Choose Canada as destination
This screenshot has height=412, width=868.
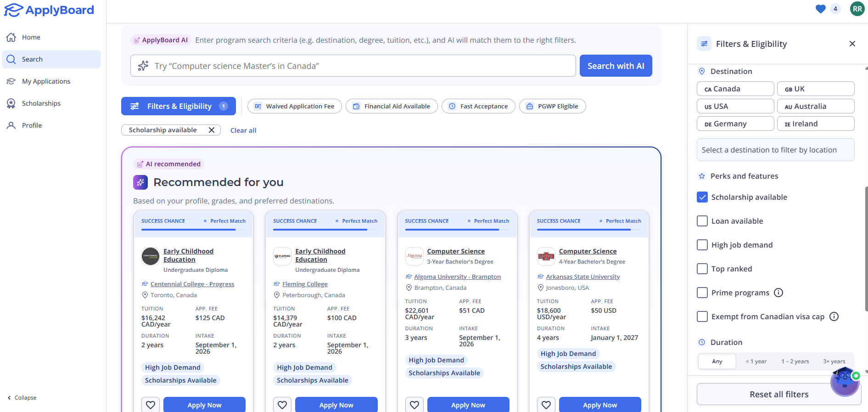pyautogui.click(x=735, y=89)
